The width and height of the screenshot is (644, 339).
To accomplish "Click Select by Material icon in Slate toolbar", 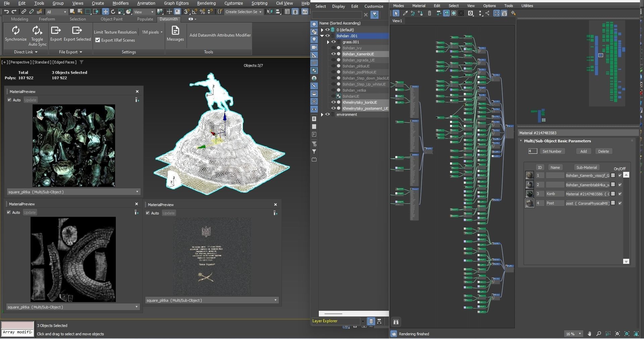I will click(513, 13).
